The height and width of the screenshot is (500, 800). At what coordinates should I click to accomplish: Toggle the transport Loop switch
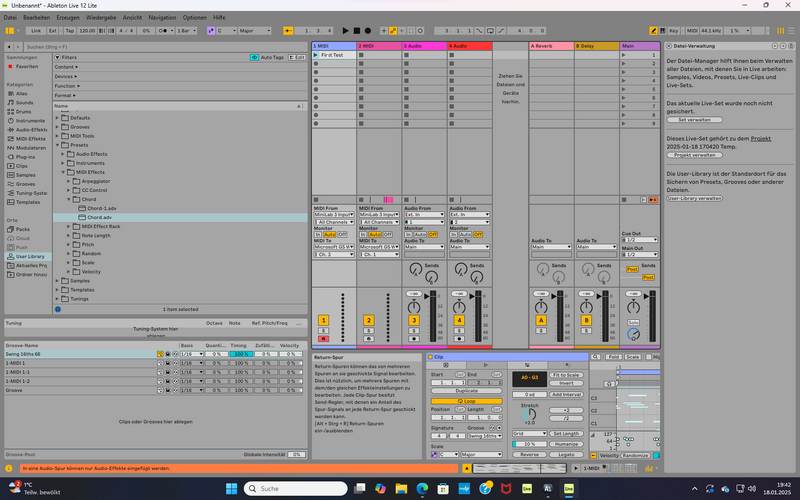pyautogui.click(x=490, y=31)
